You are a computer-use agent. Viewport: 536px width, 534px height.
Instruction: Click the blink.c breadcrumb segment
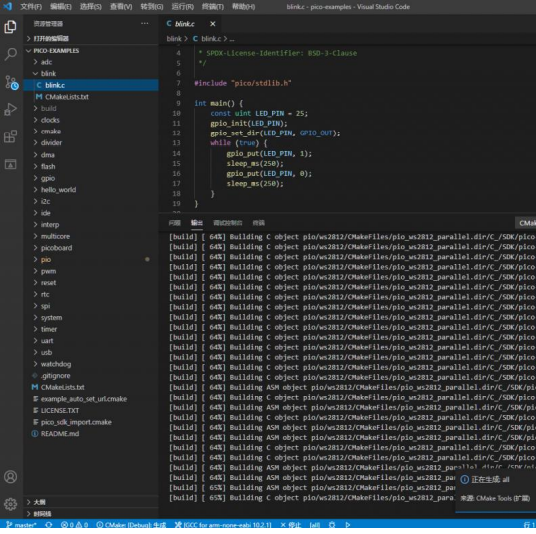207,39
